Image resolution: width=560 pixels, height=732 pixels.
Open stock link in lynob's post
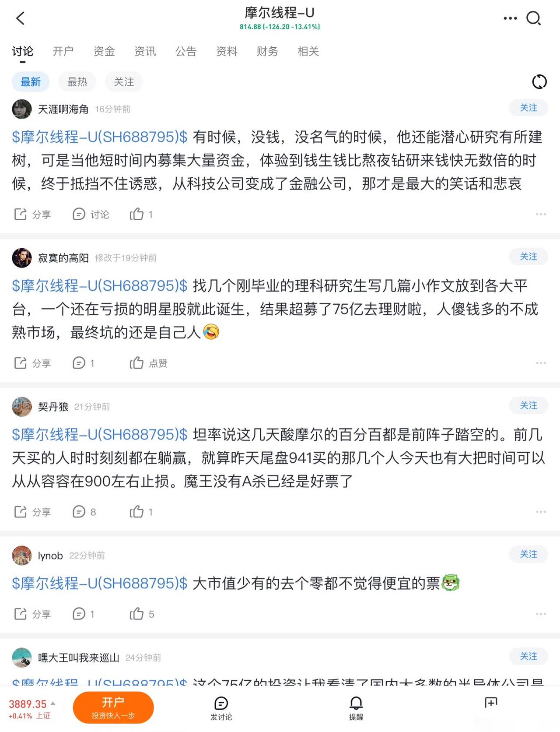coord(100,584)
